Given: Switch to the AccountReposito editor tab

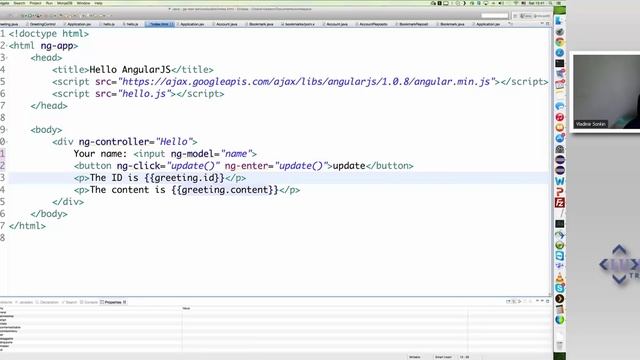Looking at the screenshot, I should [373, 24].
